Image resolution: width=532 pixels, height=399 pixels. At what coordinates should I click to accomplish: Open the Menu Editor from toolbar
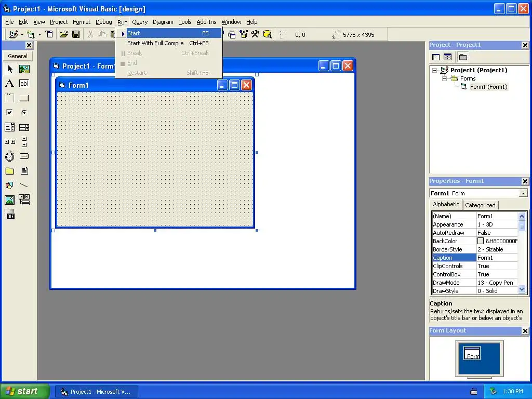click(x=49, y=34)
